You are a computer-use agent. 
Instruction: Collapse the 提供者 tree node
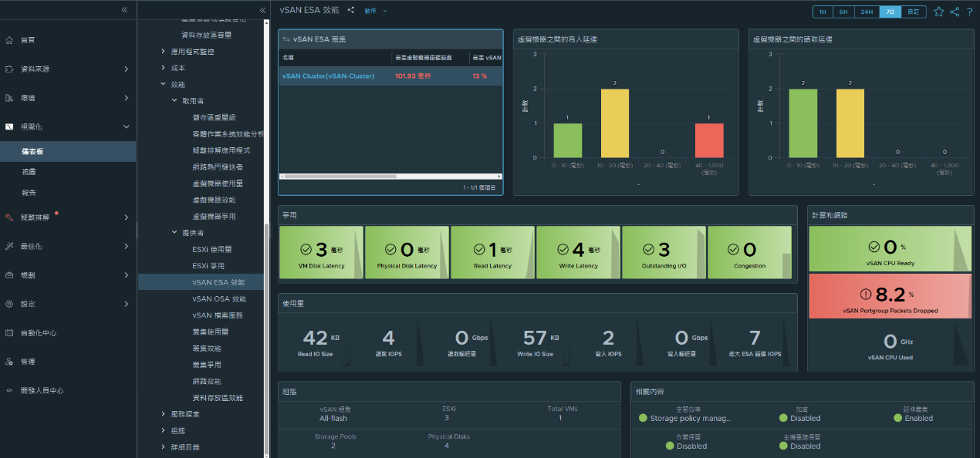pos(174,233)
